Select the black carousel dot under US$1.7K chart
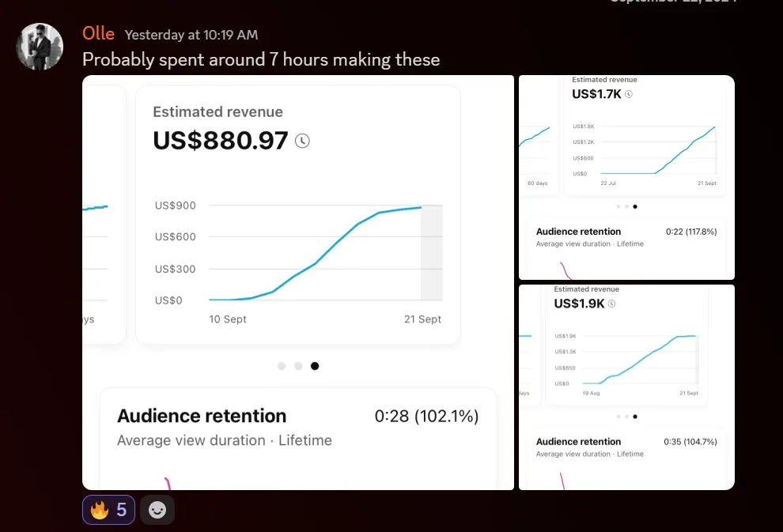 [x=635, y=206]
